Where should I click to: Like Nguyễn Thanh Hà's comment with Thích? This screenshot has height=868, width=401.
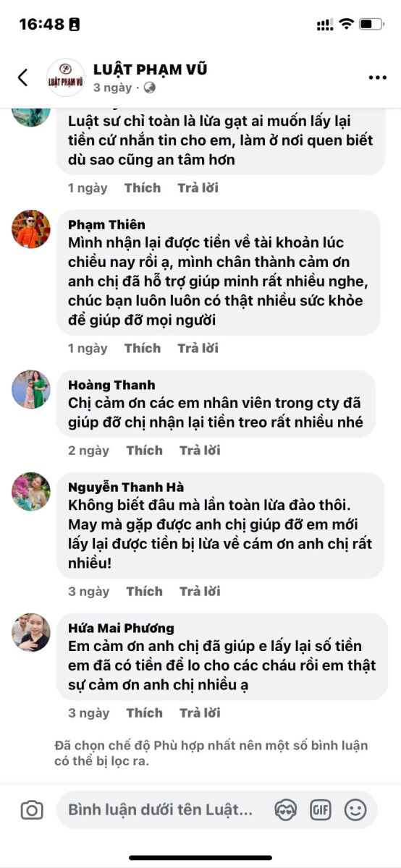(x=145, y=591)
